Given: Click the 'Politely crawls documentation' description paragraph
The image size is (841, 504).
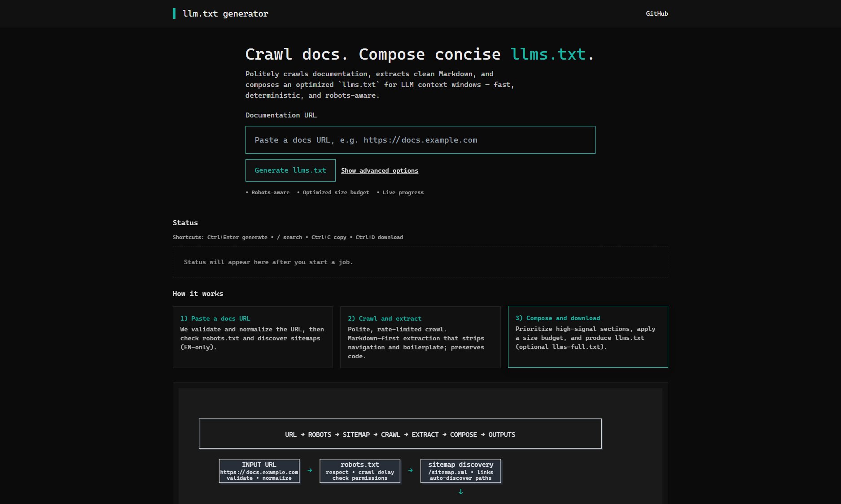Looking at the screenshot, I should 380,85.
